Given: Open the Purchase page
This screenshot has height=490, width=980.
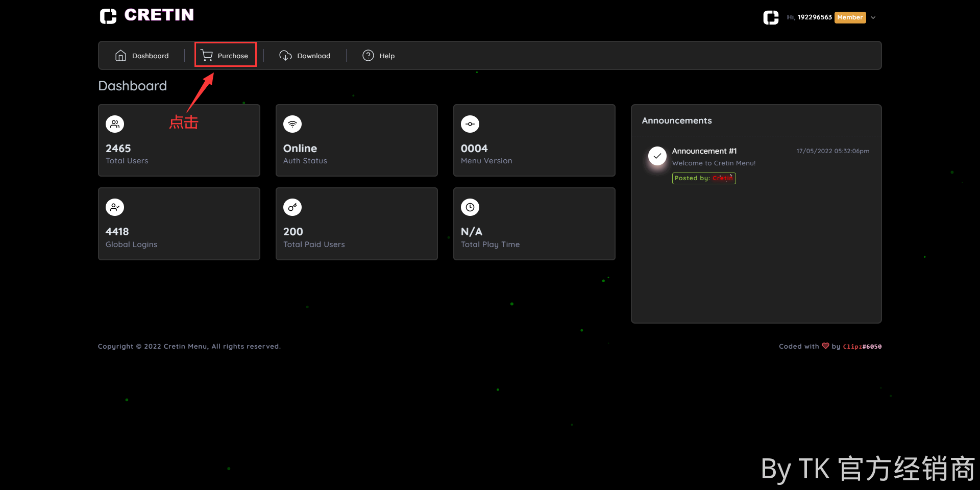Looking at the screenshot, I should pyautogui.click(x=232, y=56).
